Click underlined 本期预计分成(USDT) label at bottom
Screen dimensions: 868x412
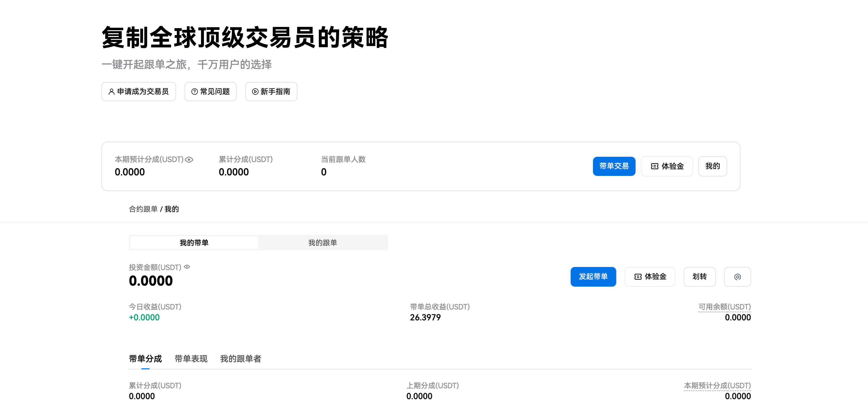(717, 385)
